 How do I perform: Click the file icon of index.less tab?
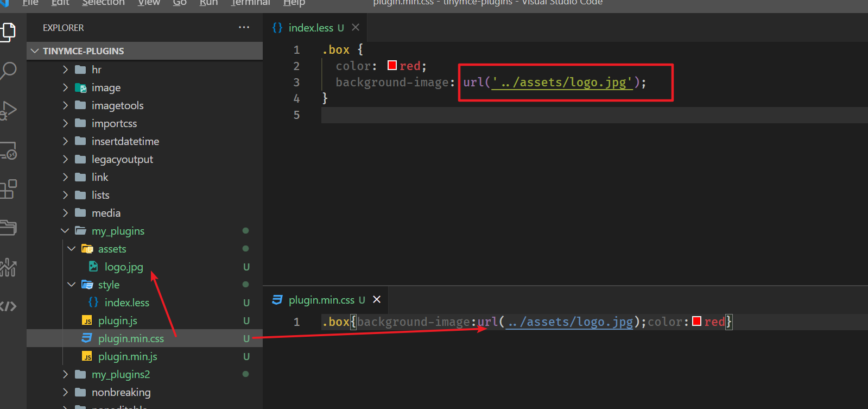(277, 28)
